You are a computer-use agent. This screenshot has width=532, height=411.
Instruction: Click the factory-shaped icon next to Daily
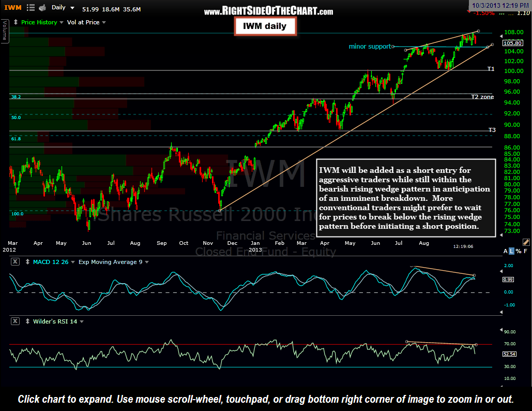click(42, 7)
